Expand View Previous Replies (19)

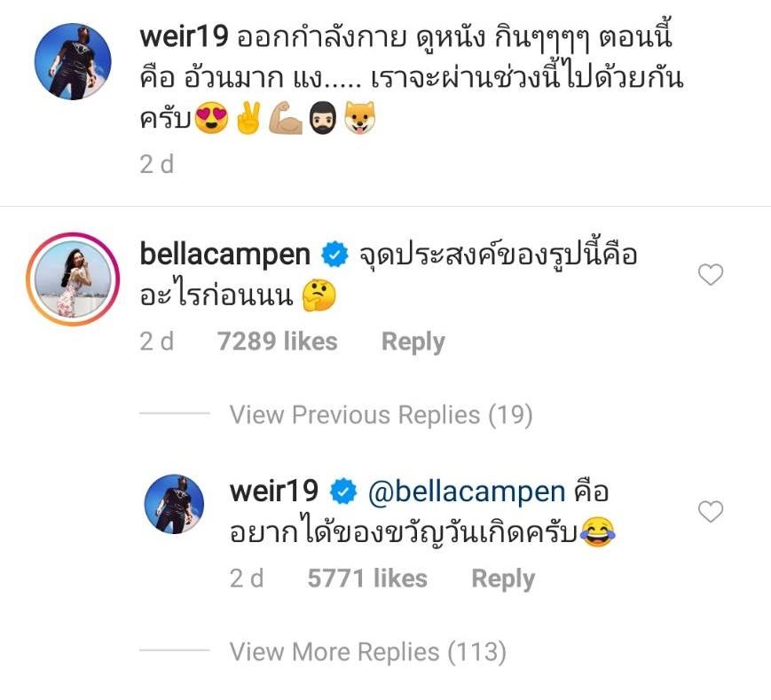(x=382, y=414)
